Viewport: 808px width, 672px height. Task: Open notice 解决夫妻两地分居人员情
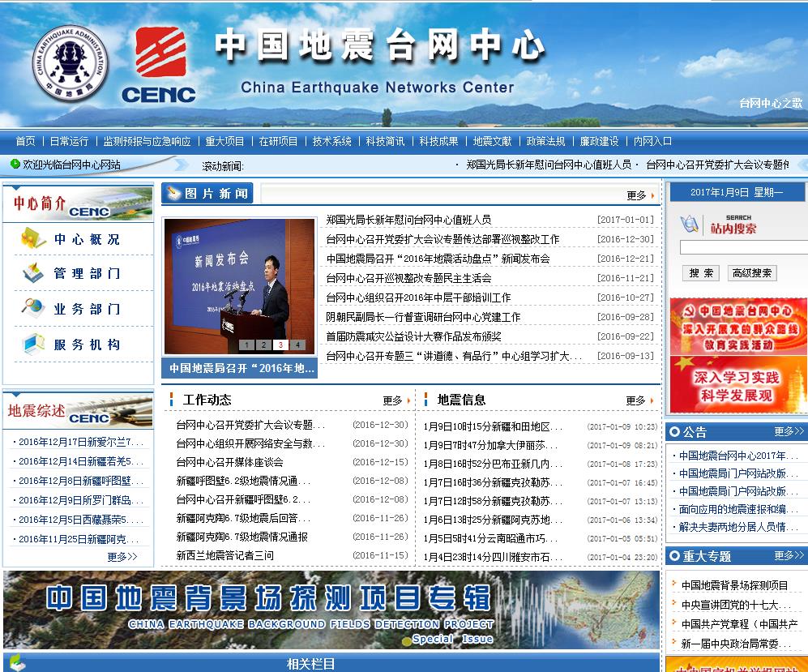(x=738, y=527)
